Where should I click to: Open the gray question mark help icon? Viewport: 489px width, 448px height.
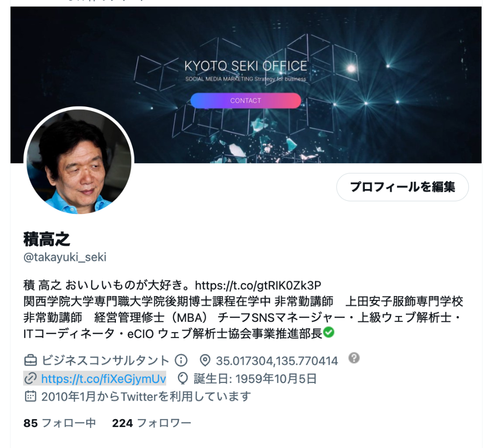(x=354, y=358)
